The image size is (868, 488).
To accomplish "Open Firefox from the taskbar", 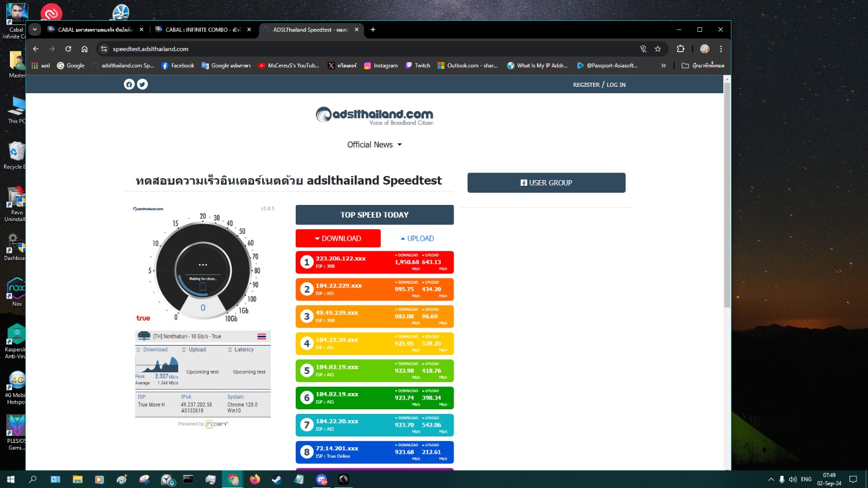I will pos(255,479).
